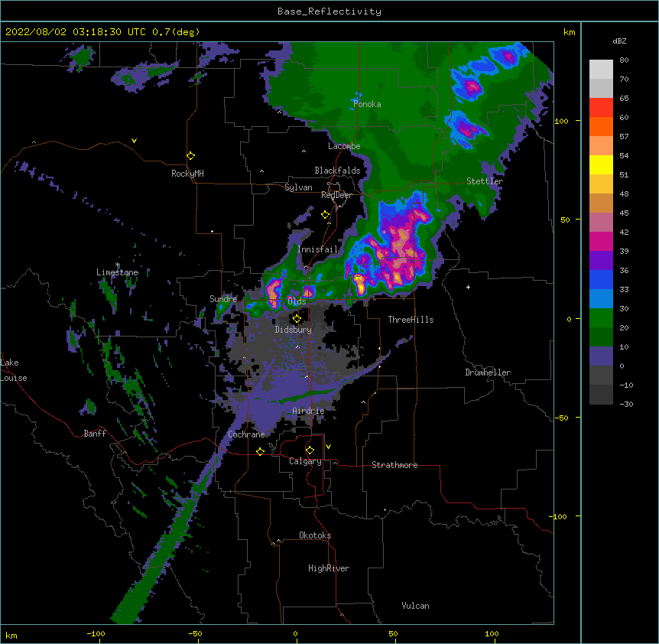Click the RedDeer city label

click(336, 195)
